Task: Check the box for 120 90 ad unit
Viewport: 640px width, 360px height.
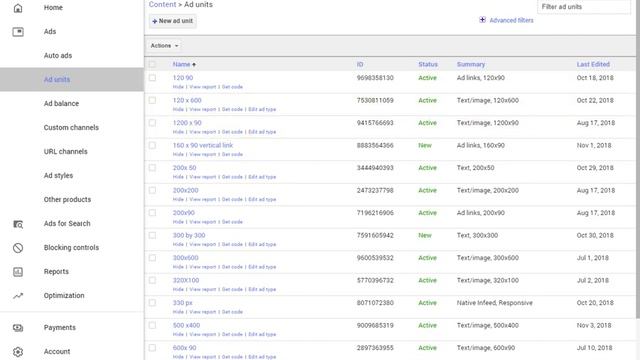Action: pos(152,78)
